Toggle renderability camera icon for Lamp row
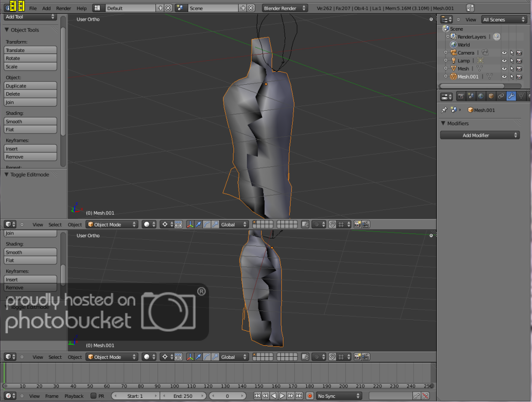The height and width of the screenshot is (402, 532). (520, 61)
